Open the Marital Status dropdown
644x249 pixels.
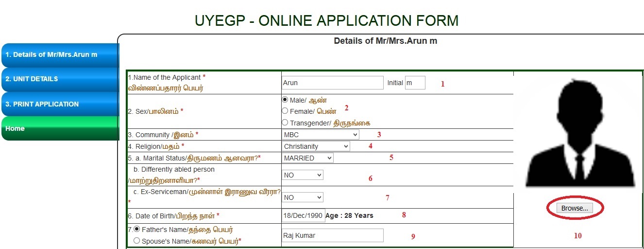(307, 158)
